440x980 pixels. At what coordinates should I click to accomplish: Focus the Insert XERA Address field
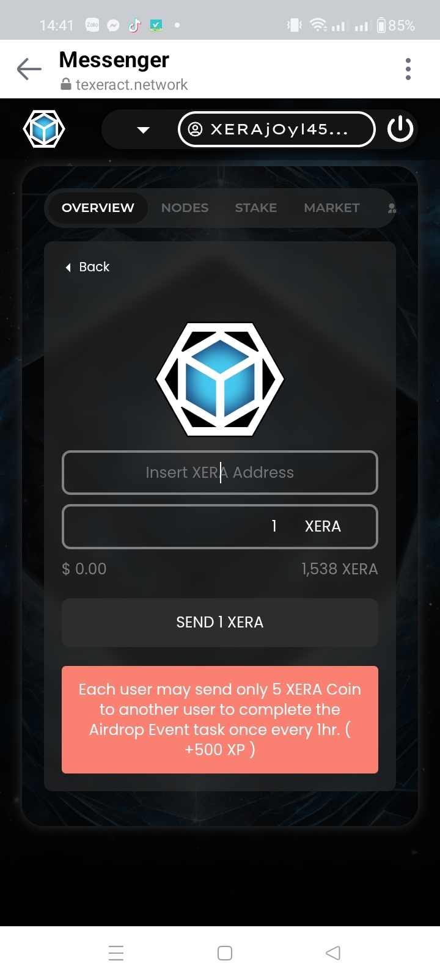tap(220, 472)
